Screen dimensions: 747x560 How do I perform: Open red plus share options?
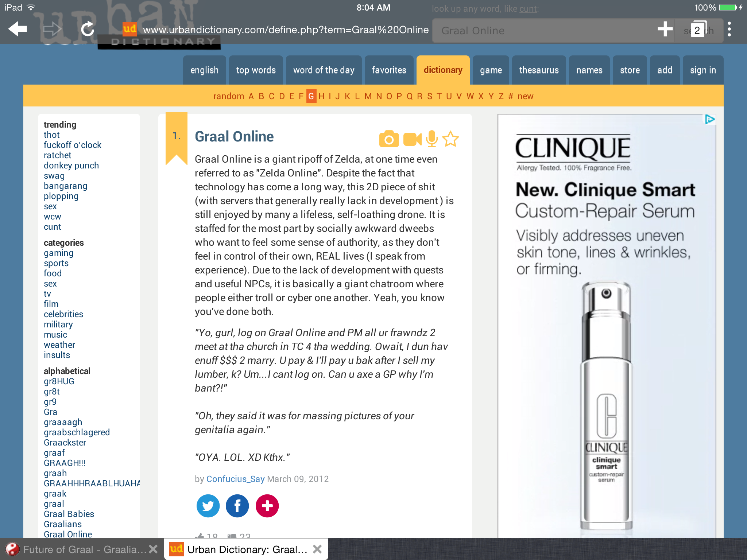coord(267,506)
